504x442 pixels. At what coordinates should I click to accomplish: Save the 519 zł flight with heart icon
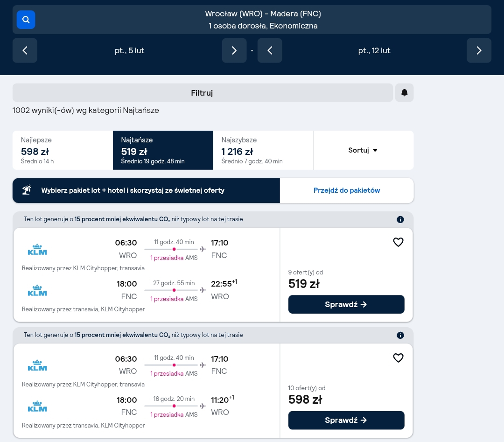coord(398,242)
